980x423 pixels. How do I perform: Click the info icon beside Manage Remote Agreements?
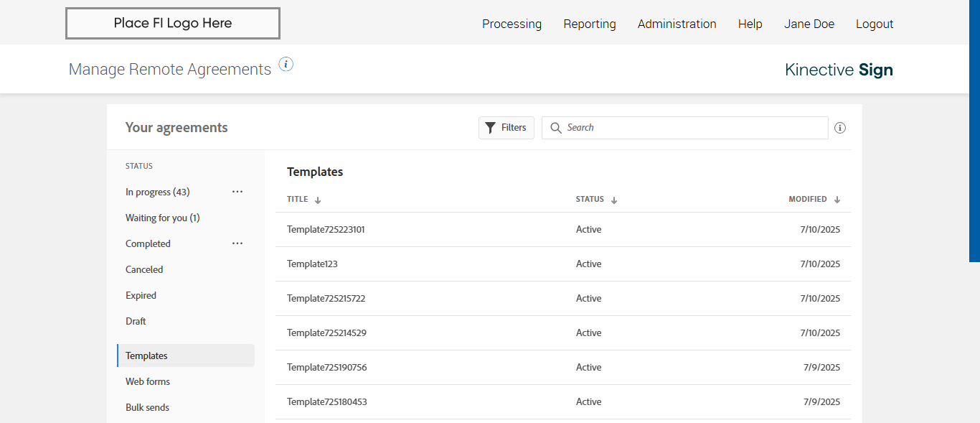coord(286,65)
